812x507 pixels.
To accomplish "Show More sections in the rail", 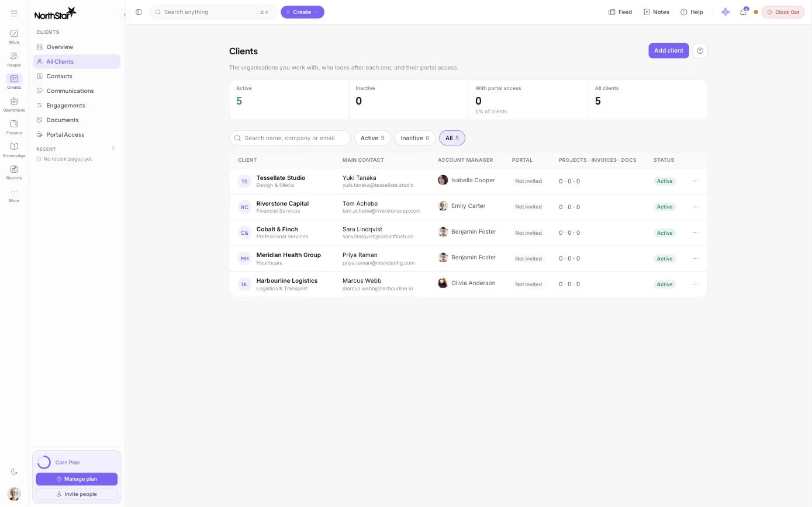I will (14, 195).
